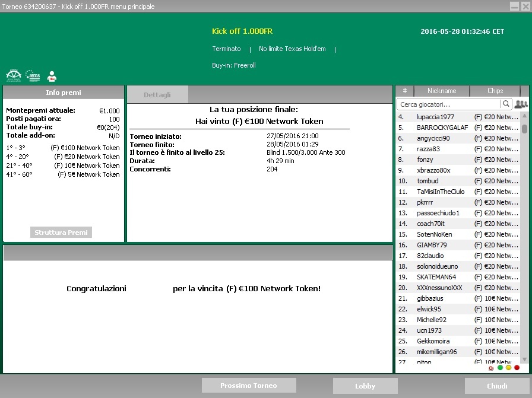Screen dimensions: 532x398
Task: Click the green status dot
Action: [x=500, y=368]
